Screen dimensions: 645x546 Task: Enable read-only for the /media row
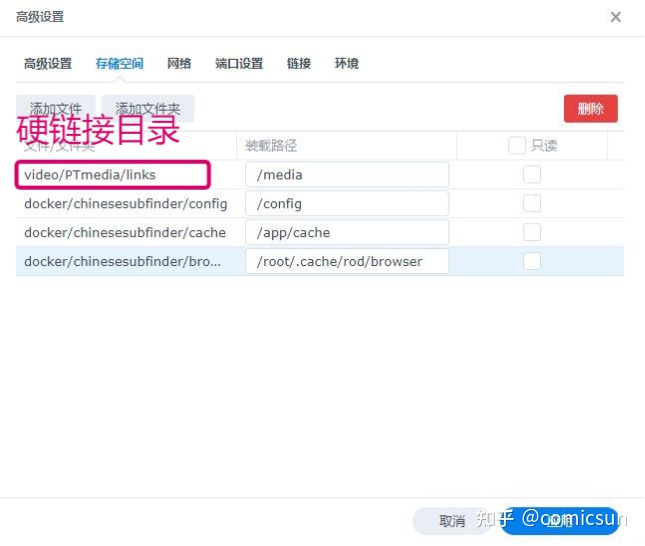pyautogui.click(x=531, y=174)
